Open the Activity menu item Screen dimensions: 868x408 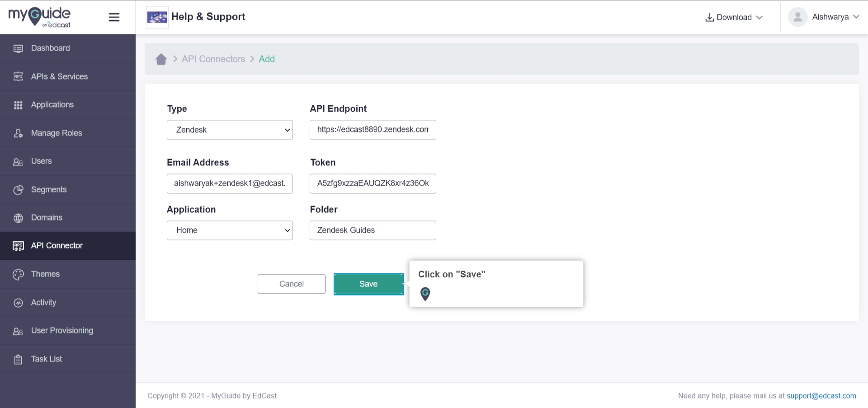coord(68,302)
